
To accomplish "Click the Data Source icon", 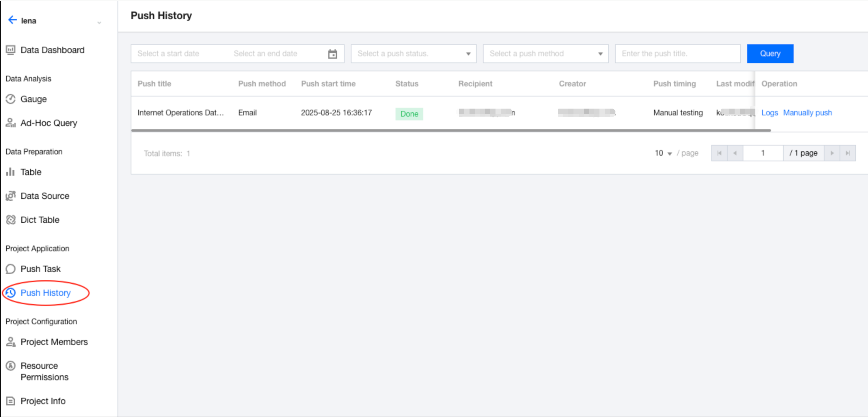I will click(10, 196).
